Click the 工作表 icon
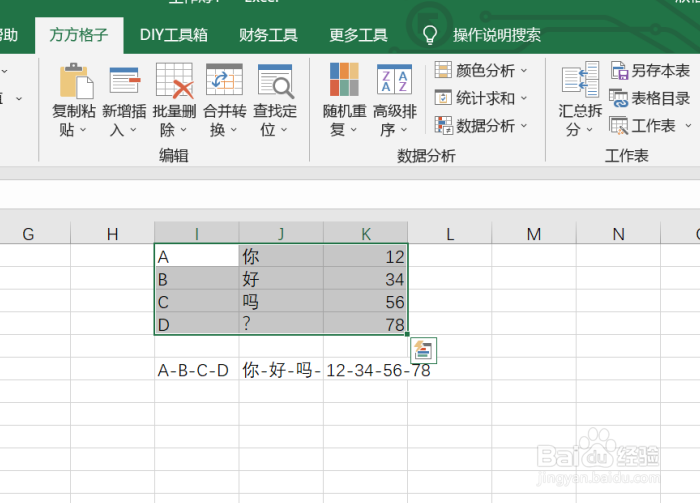 619,125
